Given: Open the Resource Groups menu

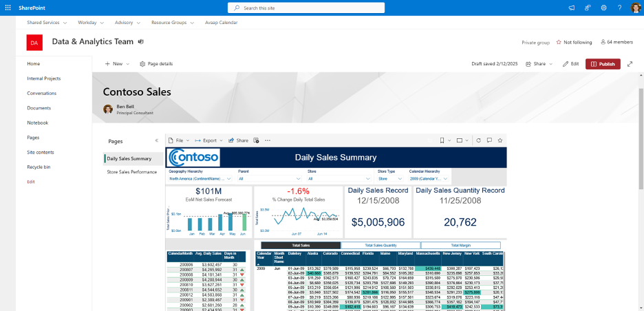Looking at the screenshot, I should (x=173, y=23).
